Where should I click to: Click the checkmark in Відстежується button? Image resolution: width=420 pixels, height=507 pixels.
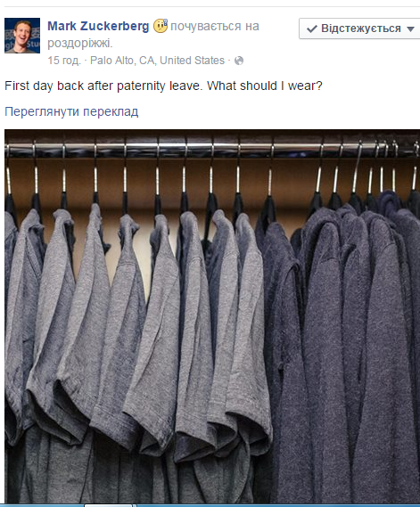coord(311,29)
